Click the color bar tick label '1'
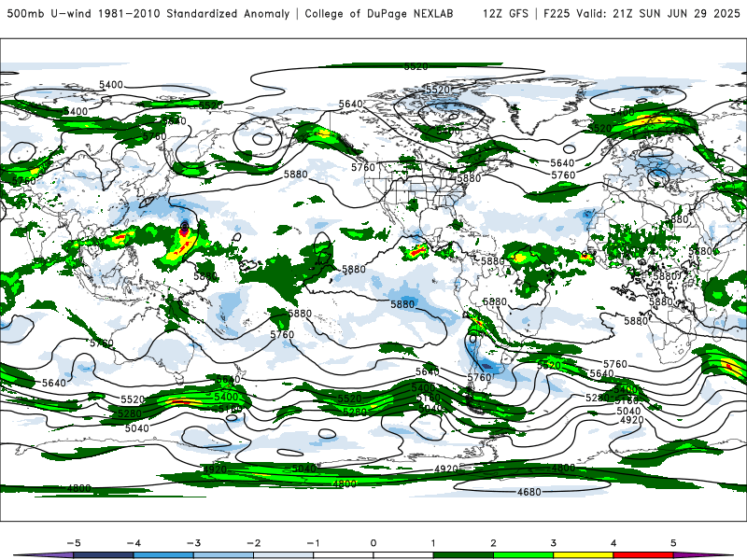Screen dimensions: 747x560 pos(433,543)
